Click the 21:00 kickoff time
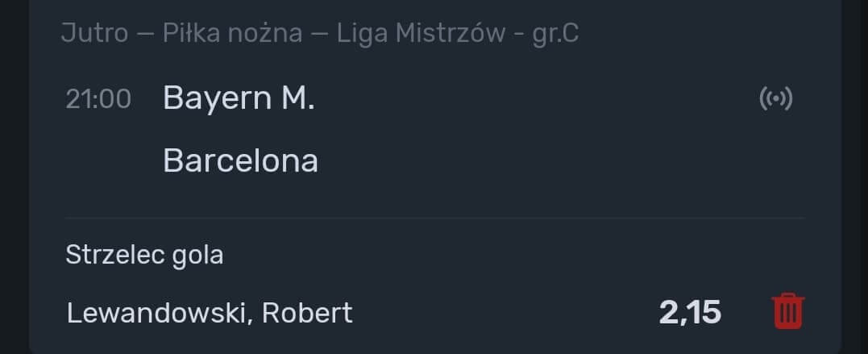This screenshot has height=354, width=868. (98, 99)
